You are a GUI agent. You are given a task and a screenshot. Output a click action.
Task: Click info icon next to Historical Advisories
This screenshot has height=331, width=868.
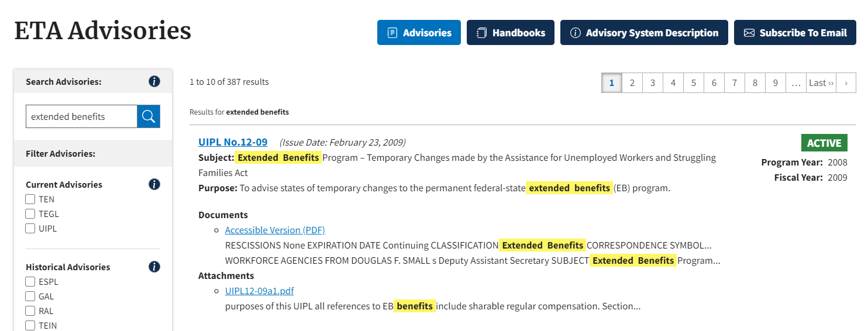[x=154, y=267]
